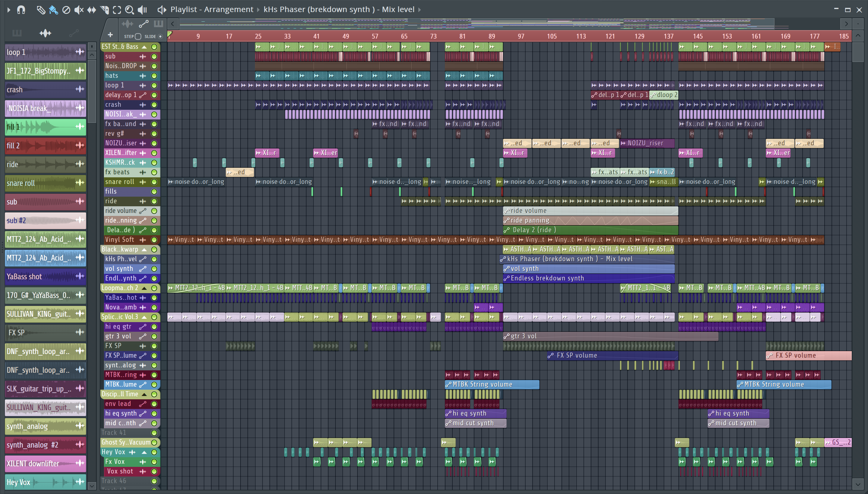The height and width of the screenshot is (494, 868).
Task: Click the picker panel scrollbar thumb
Action: click(92, 91)
